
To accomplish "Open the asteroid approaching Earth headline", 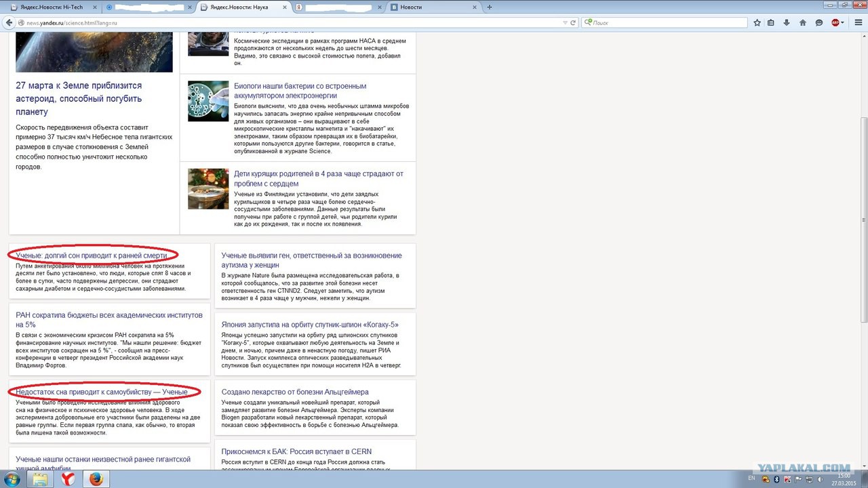I will pyautogui.click(x=79, y=99).
